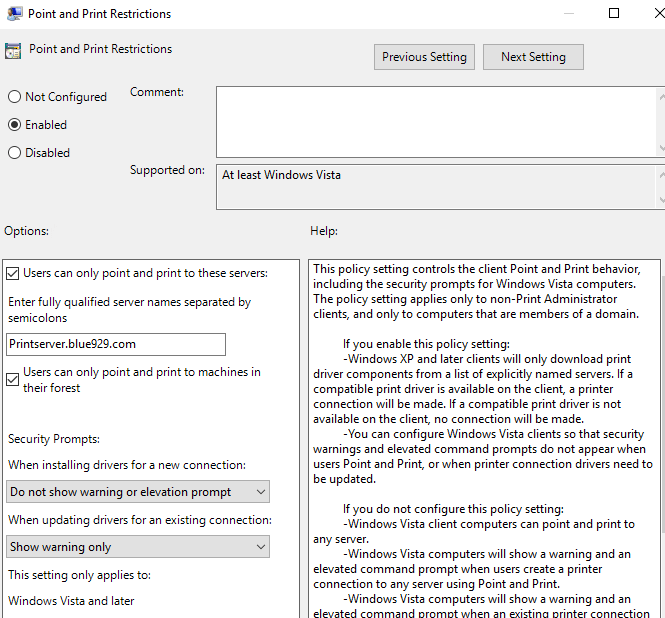This screenshot has width=665, height=618.
Task: Click the Comment box scroll up arrow
Action: [660, 95]
